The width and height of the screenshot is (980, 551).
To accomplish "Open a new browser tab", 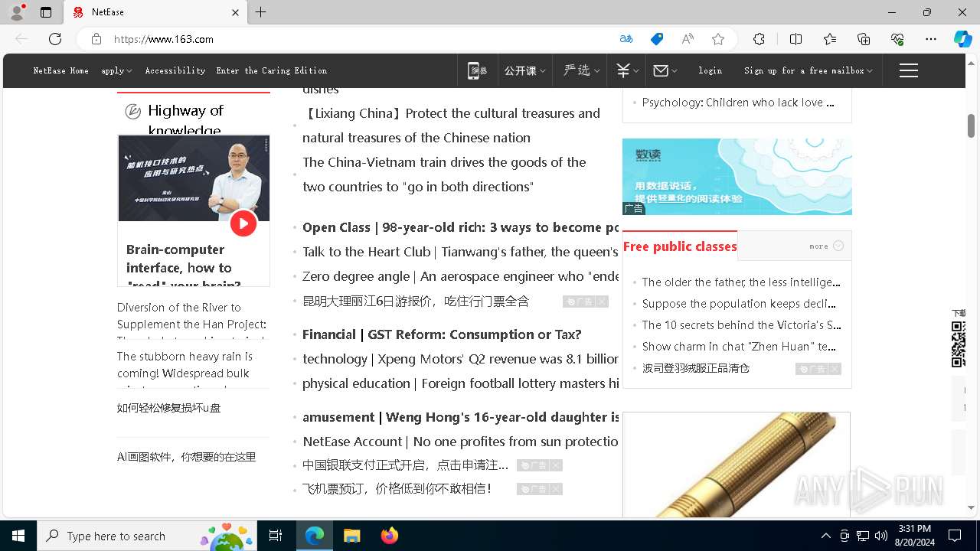I will 260,12.
